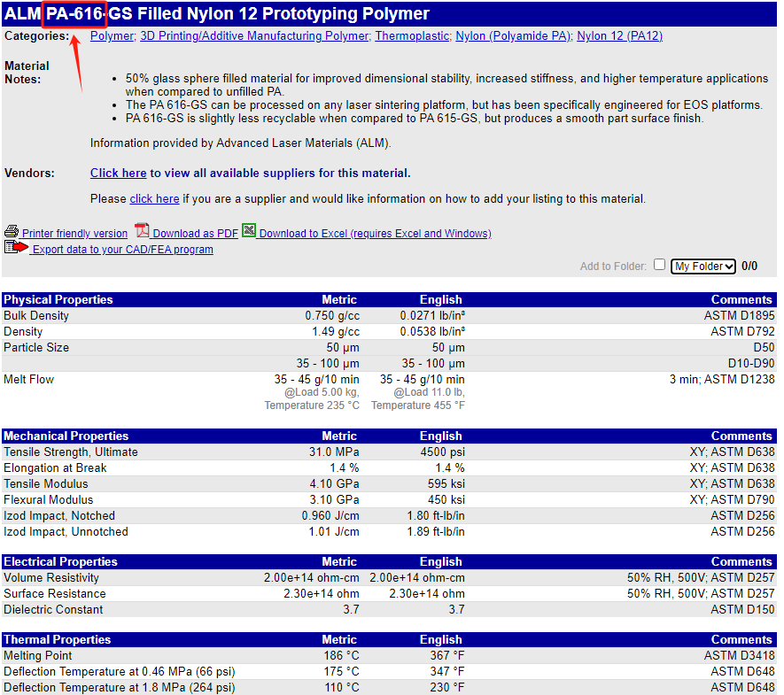Click the Melting Point label
Image resolution: width=784 pixels, height=695 pixels.
(37, 656)
